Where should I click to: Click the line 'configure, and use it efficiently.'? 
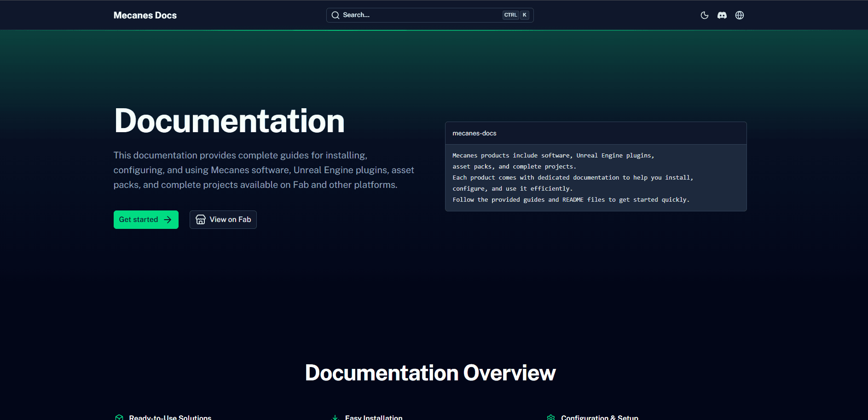(512, 188)
